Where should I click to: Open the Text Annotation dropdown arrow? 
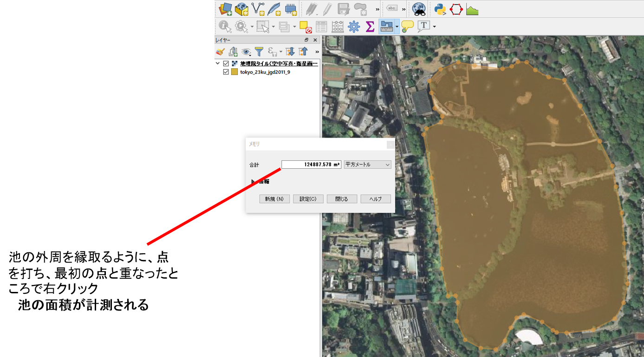coord(434,27)
